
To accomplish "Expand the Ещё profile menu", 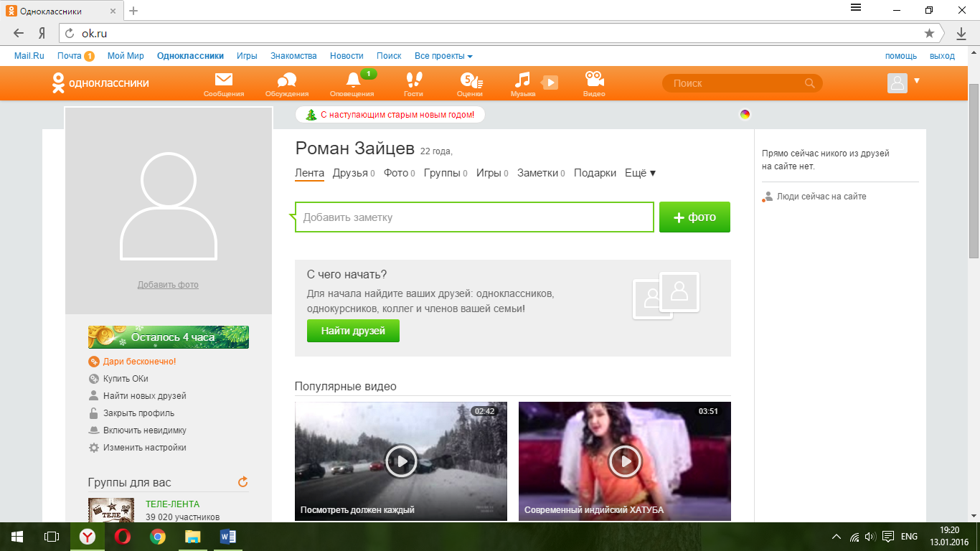I will (641, 173).
